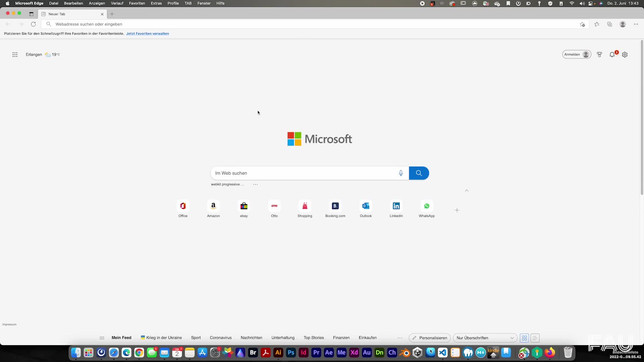Collapse the quick links section chevron

tap(467, 190)
